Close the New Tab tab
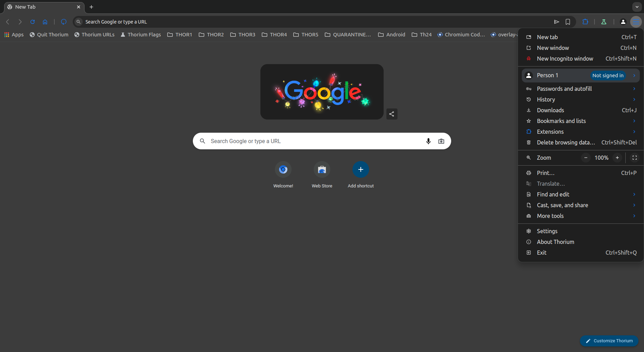The width and height of the screenshot is (644, 352). pos(79,7)
